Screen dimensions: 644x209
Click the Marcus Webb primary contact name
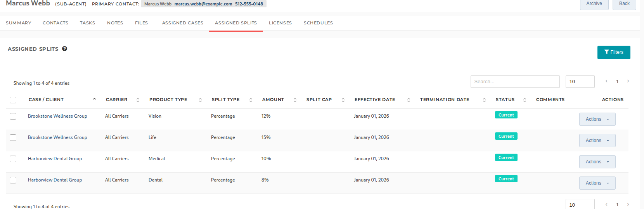[x=158, y=4]
